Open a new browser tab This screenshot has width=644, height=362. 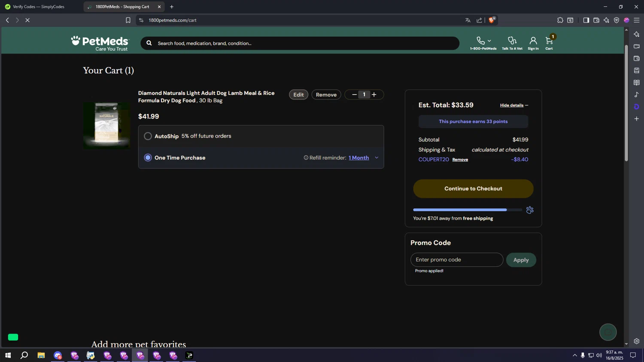(172, 7)
